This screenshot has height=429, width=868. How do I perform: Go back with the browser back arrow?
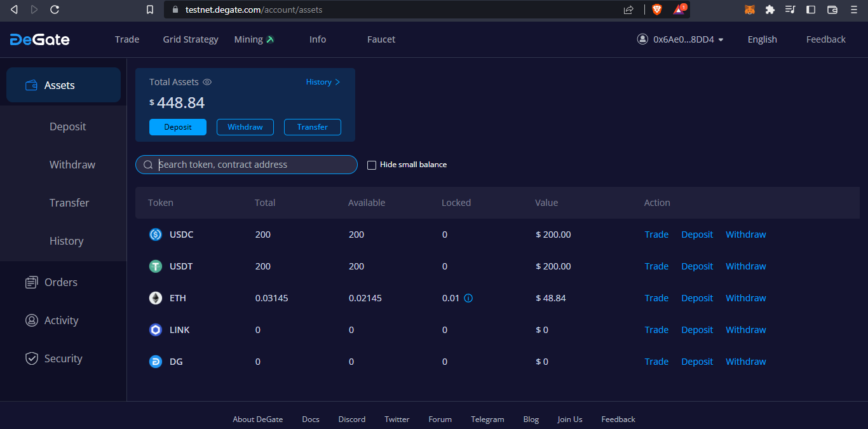coord(14,10)
